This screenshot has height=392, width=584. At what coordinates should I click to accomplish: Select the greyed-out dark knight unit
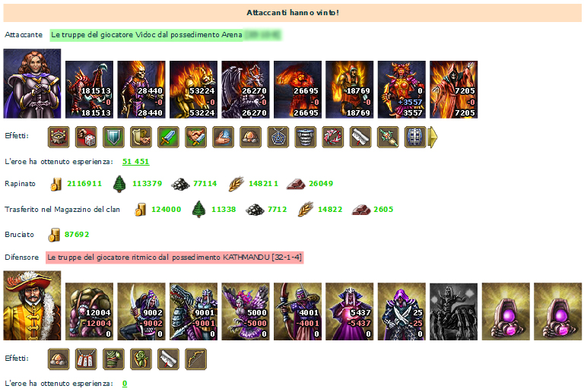[454, 311]
